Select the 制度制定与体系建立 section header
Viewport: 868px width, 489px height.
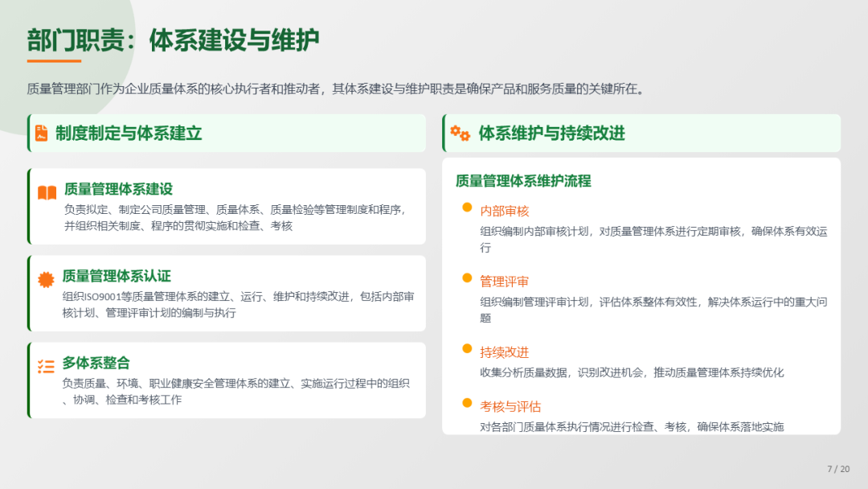[x=129, y=134]
